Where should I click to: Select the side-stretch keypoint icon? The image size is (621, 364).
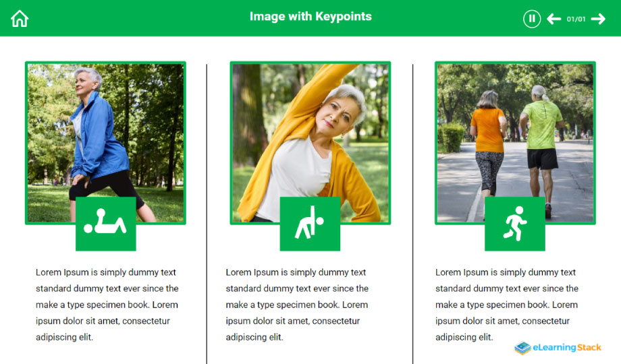[310, 224]
